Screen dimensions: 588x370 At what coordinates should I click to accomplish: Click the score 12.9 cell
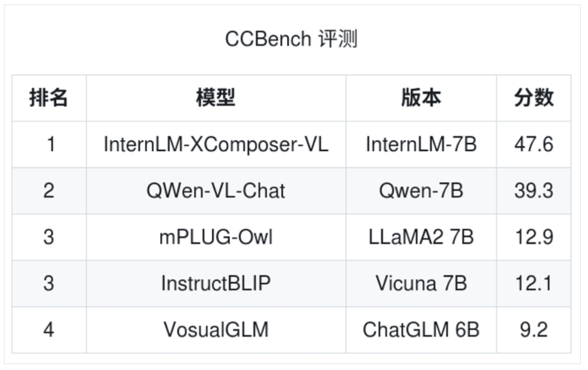(534, 237)
